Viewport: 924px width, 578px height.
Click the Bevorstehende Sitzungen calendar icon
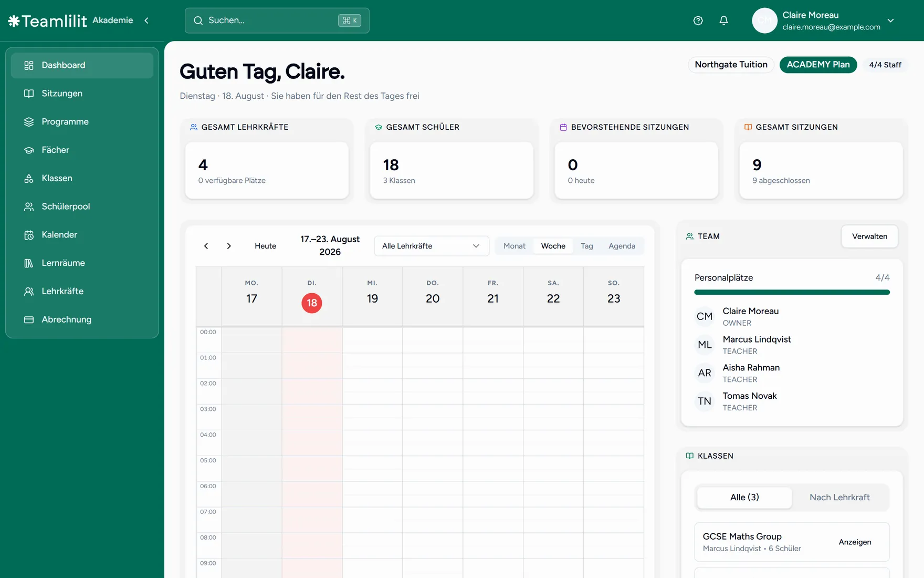(563, 127)
